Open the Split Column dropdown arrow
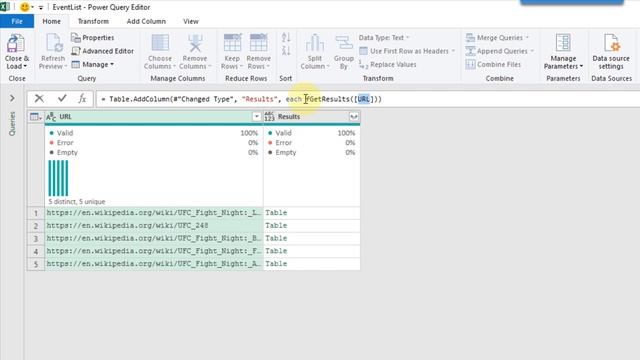 [x=328, y=66]
